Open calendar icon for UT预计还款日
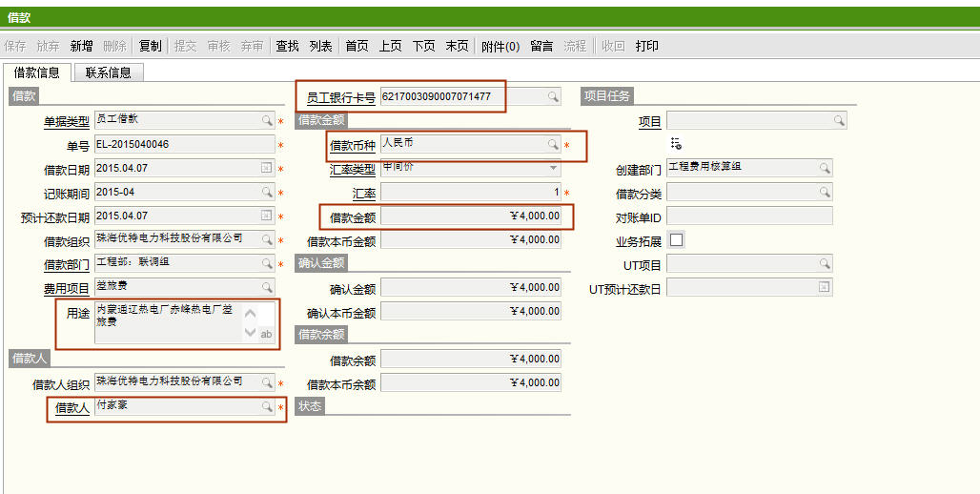Viewport: 980px width, 494px height. (x=824, y=287)
